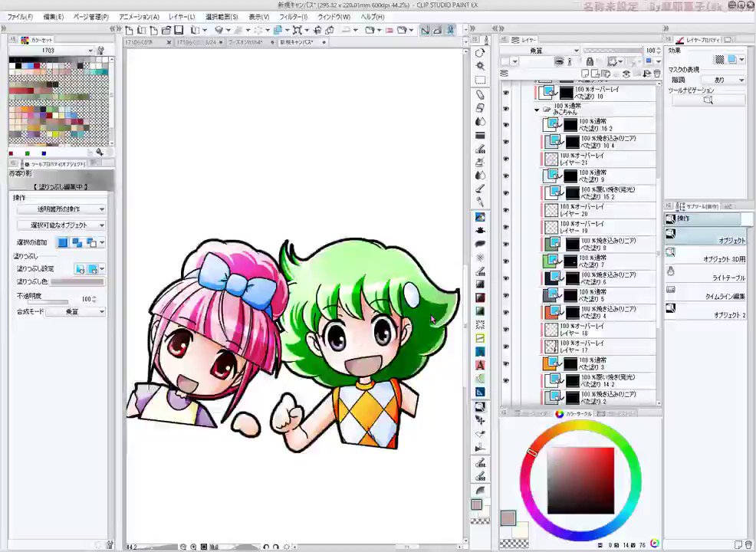756x552 pixels.
Task: Select the ライトテーブル sub tool
Action: tap(705, 274)
